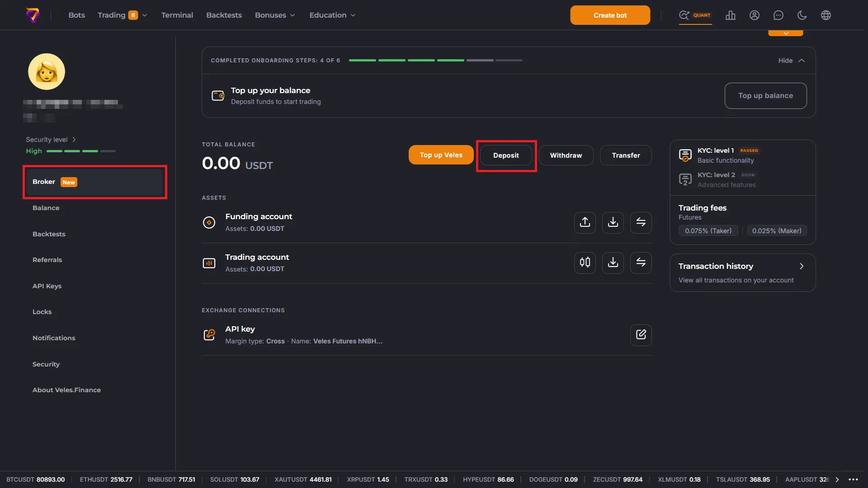Open the statistics bar chart icon
The image size is (868, 488).
click(731, 15)
